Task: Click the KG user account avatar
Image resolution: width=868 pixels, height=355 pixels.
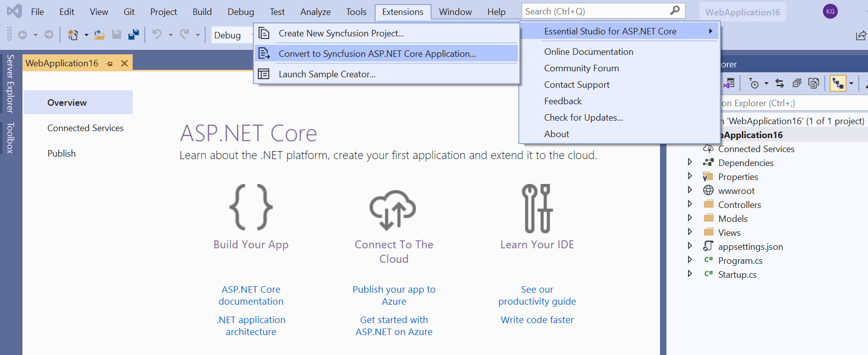Action: click(x=831, y=11)
